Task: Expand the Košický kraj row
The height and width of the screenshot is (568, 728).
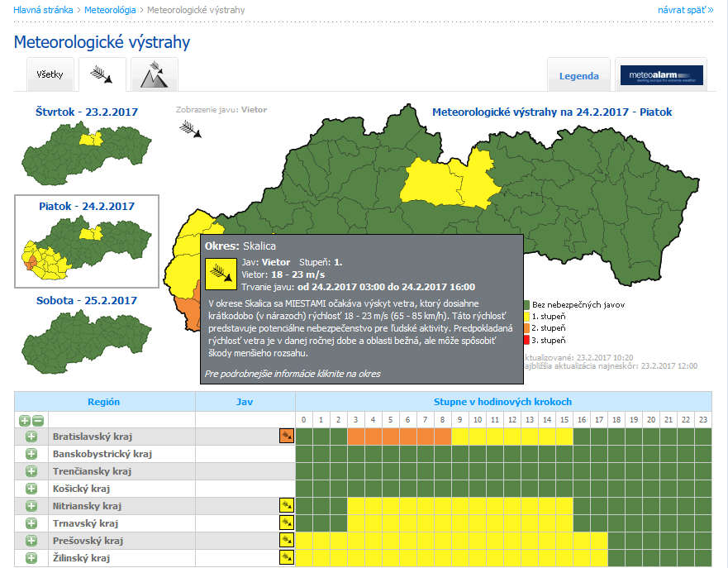Action: tap(31, 489)
